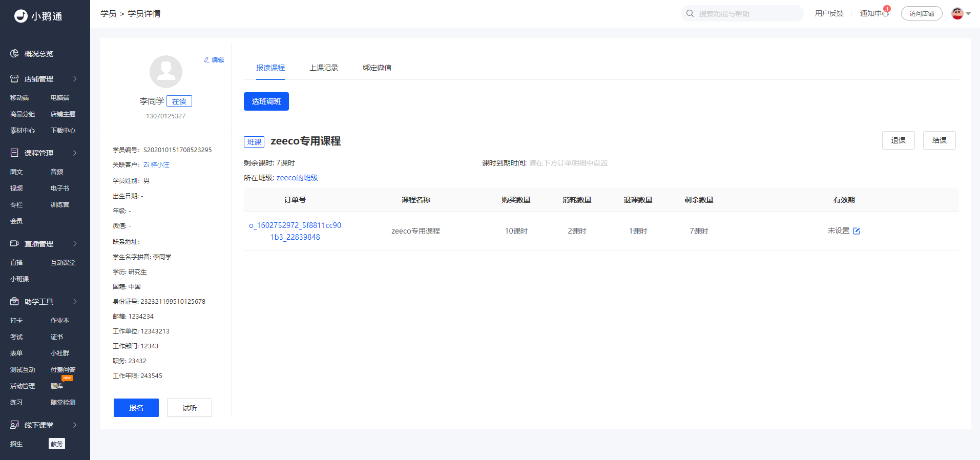Click the 试听 button
Viewport: 980px width, 460px height.
point(190,408)
